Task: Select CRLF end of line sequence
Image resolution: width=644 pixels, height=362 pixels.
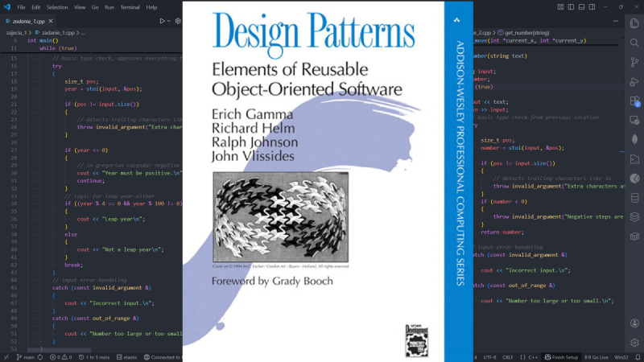Action: coord(508,357)
